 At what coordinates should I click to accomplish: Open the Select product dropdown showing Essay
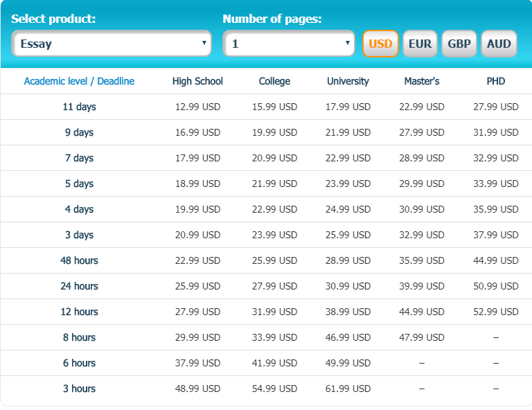(112, 44)
